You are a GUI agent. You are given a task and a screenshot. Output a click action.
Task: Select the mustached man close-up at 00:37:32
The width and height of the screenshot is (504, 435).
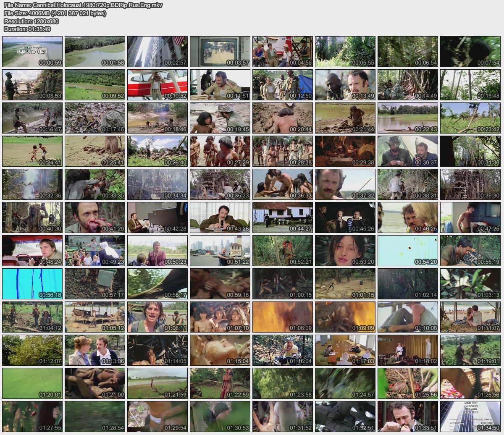(x=345, y=184)
